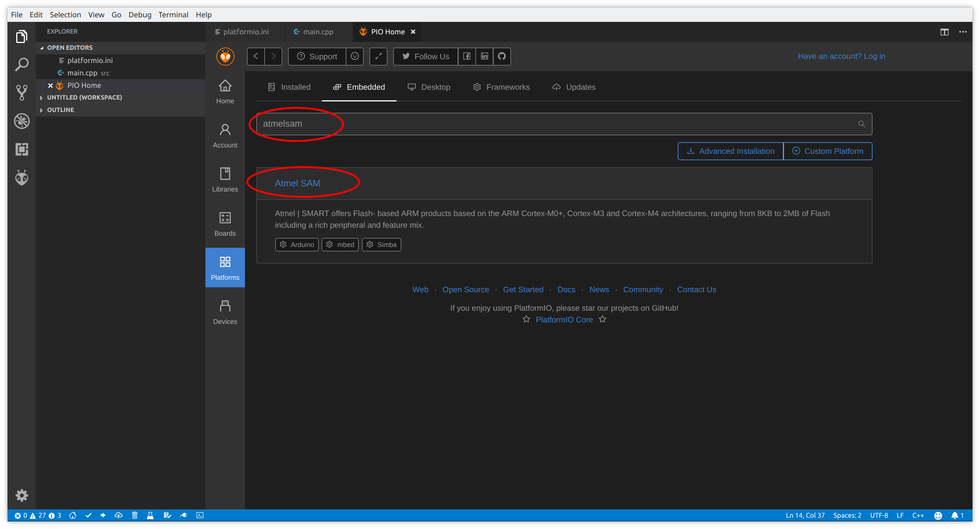Click PlatformIO Home icon in status bar
This screenshot has height=529, width=980.
pos(73,515)
